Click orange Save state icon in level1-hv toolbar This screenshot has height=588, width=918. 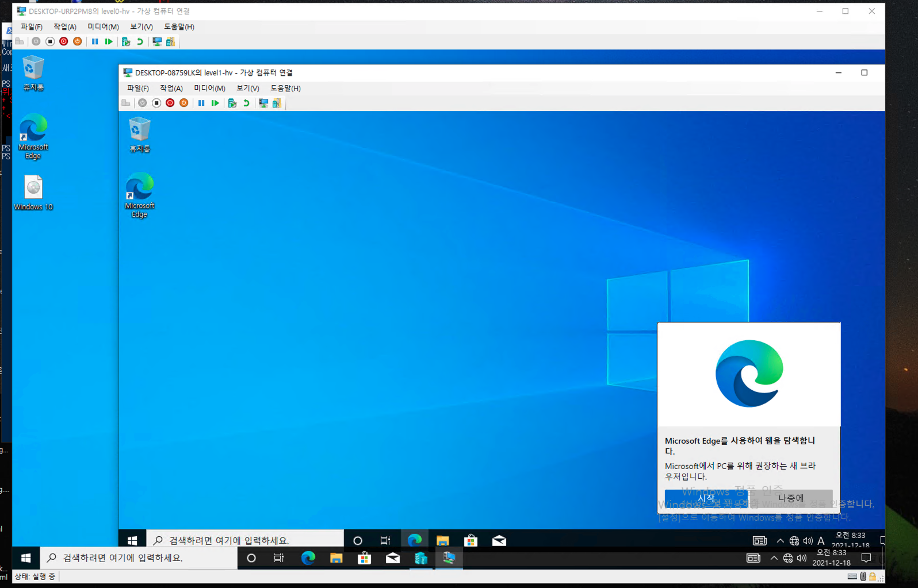[x=184, y=103]
